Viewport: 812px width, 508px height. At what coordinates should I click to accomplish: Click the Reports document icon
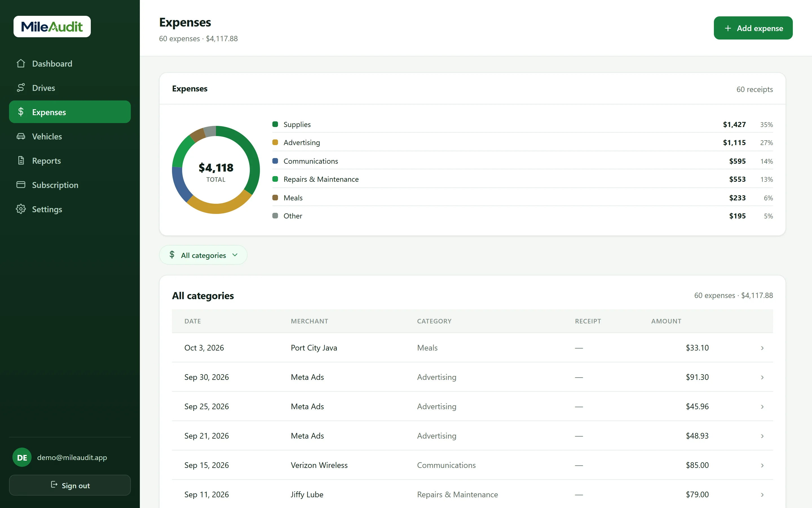click(x=21, y=161)
